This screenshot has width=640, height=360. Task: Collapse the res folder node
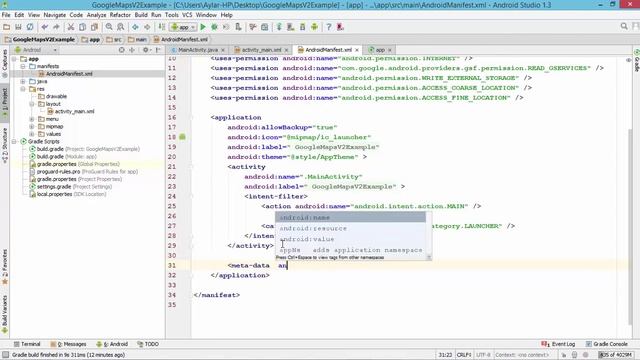[23, 89]
